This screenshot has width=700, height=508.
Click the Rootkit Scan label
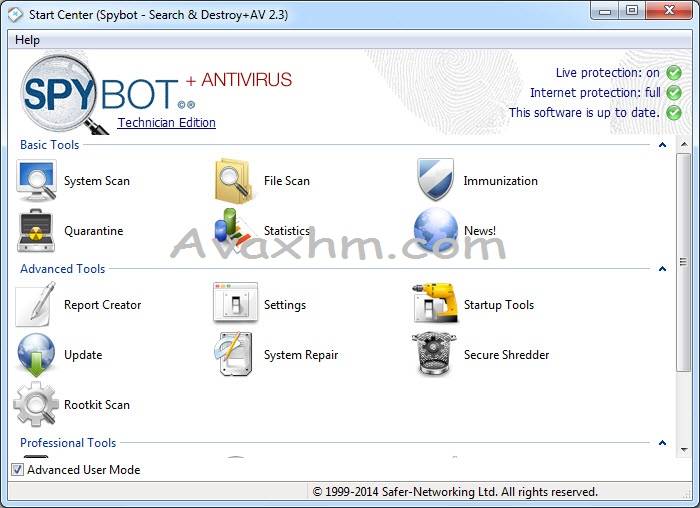tap(97, 405)
